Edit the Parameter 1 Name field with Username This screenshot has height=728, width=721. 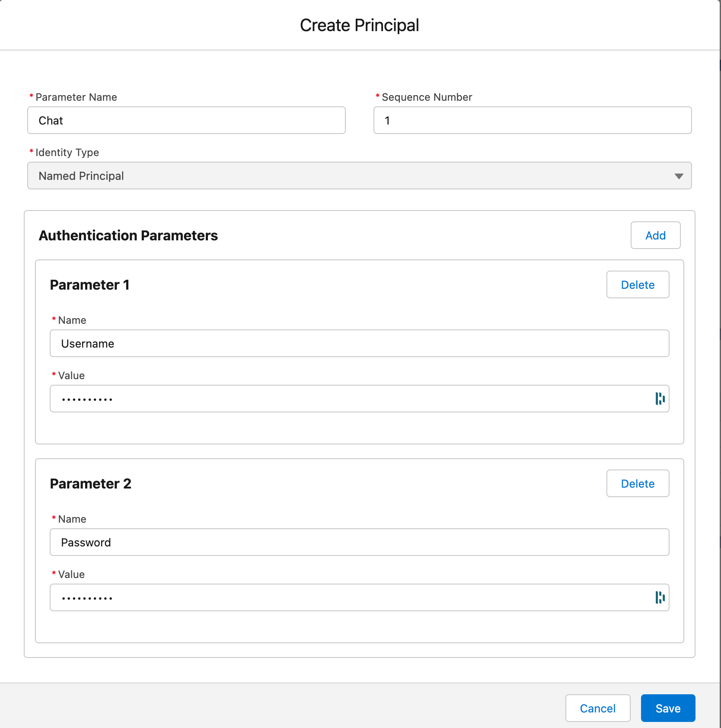(x=359, y=344)
